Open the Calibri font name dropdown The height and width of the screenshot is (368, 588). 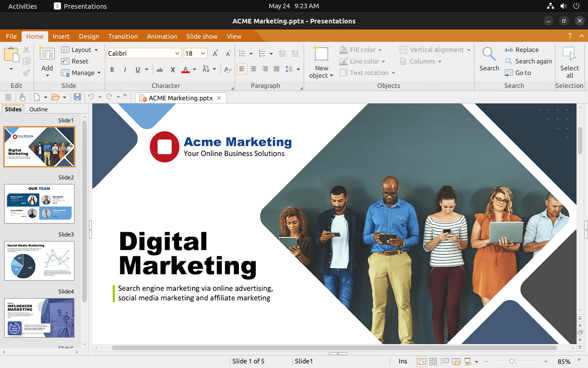pos(177,53)
